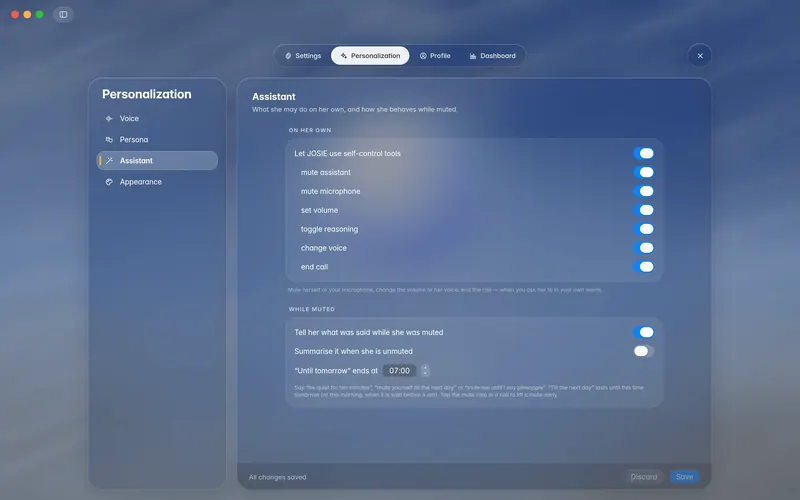The width and height of the screenshot is (800, 500).
Task: Open the Voice section
Action: (x=157, y=118)
